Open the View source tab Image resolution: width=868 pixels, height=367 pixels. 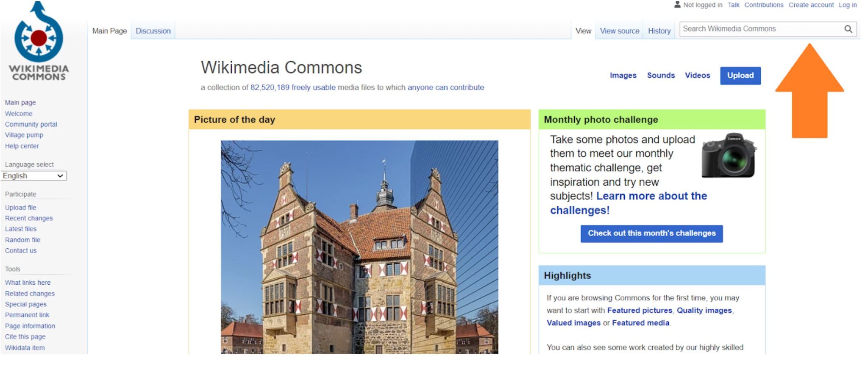coord(619,31)
